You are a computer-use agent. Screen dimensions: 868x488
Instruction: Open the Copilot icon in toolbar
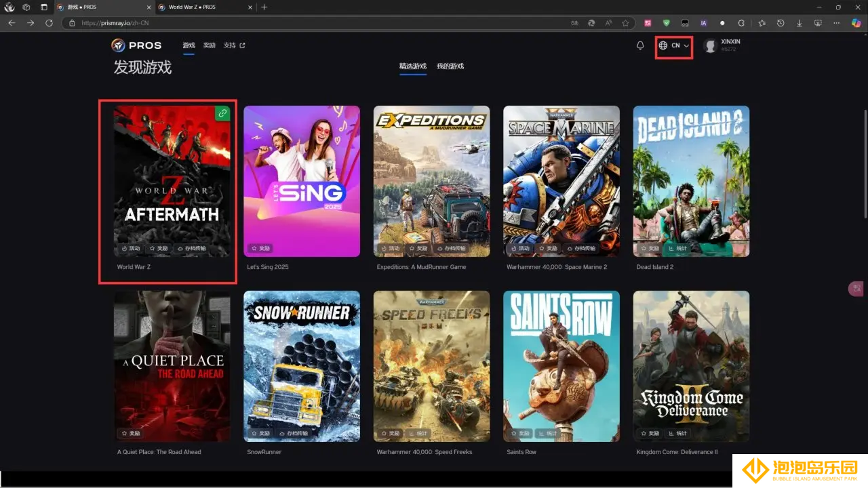point(856,22)
